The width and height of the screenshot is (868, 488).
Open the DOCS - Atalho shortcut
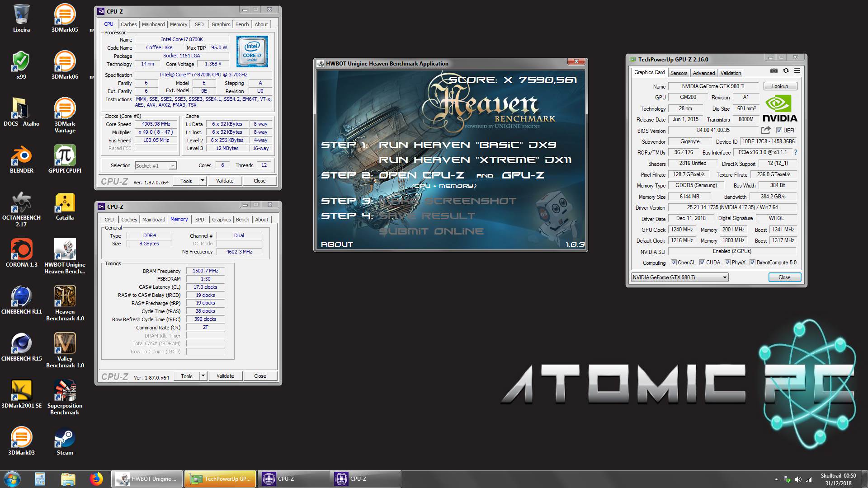click(x=21, y=113)
